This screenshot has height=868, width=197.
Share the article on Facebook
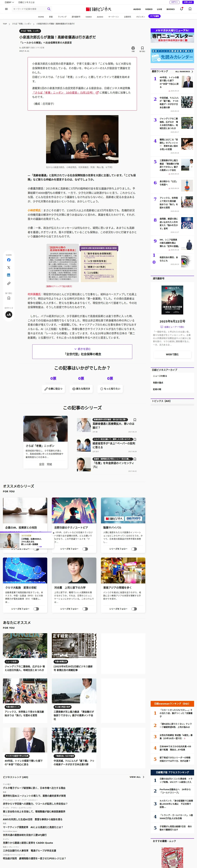coord(9,260)
